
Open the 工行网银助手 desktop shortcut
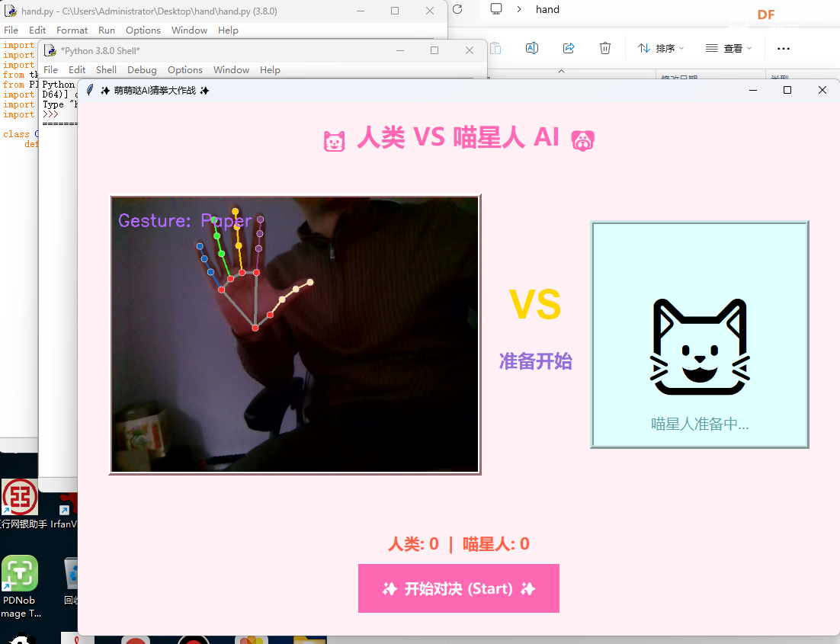click(19, 497)
